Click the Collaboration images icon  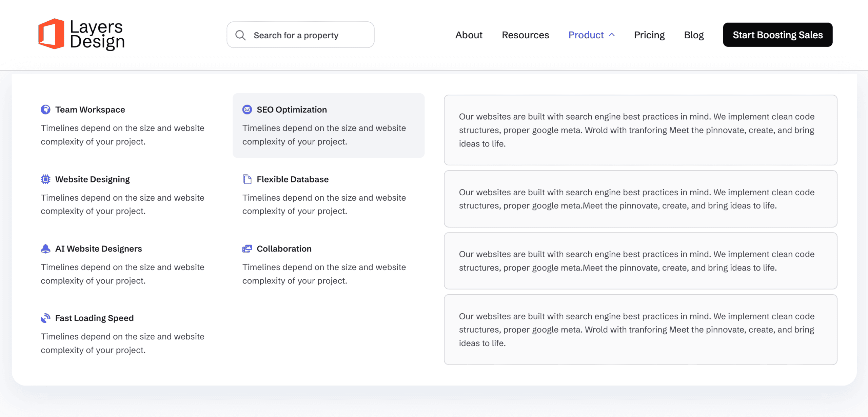click(247, 249)
